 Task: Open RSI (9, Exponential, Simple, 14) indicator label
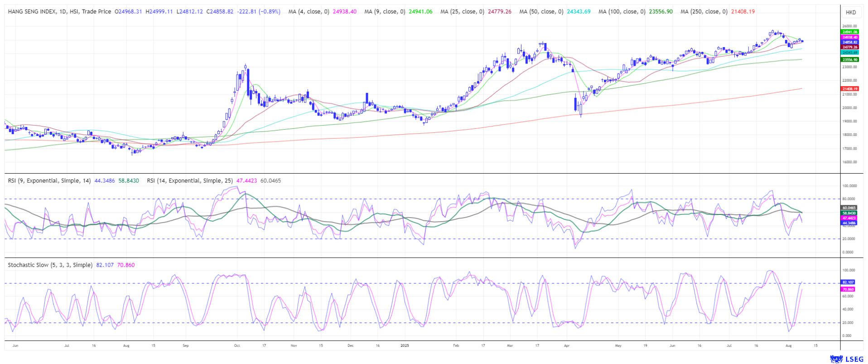tap(50, 181)
